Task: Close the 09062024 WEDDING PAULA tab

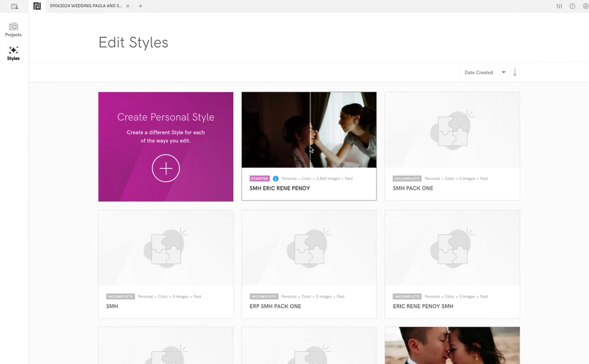Action: click(x=128, y=6)
